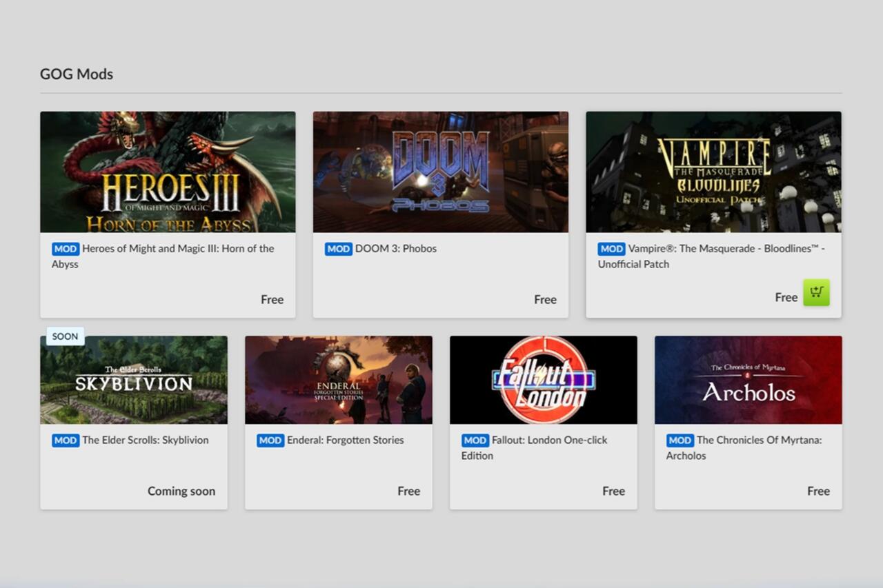Open the Heroes III Horn of the Abyss thumbnail
883x588 pixels.
(x=168, y=172)
